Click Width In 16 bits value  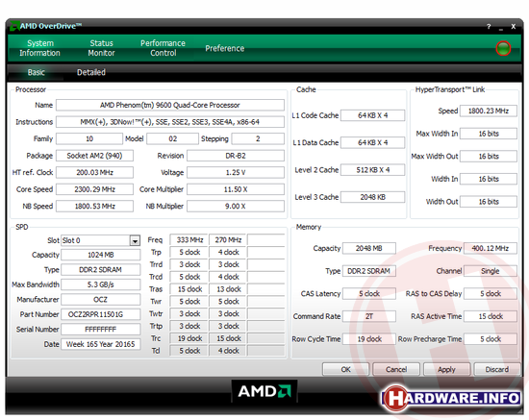pos(489,179)
